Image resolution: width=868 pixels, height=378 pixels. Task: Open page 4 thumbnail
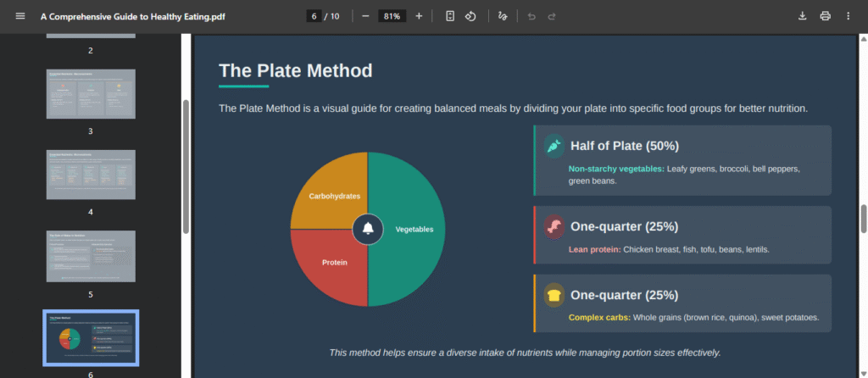pos(91,175)
